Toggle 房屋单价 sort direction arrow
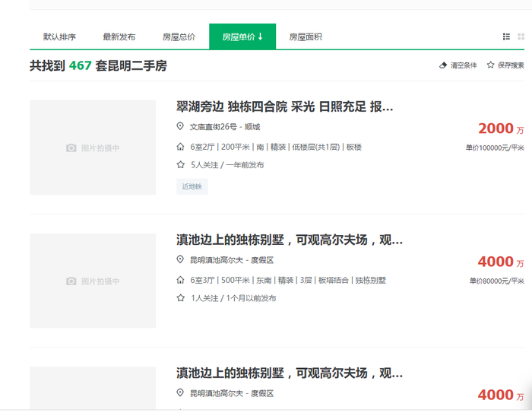The image size is (532, 413). coord(261,37)
